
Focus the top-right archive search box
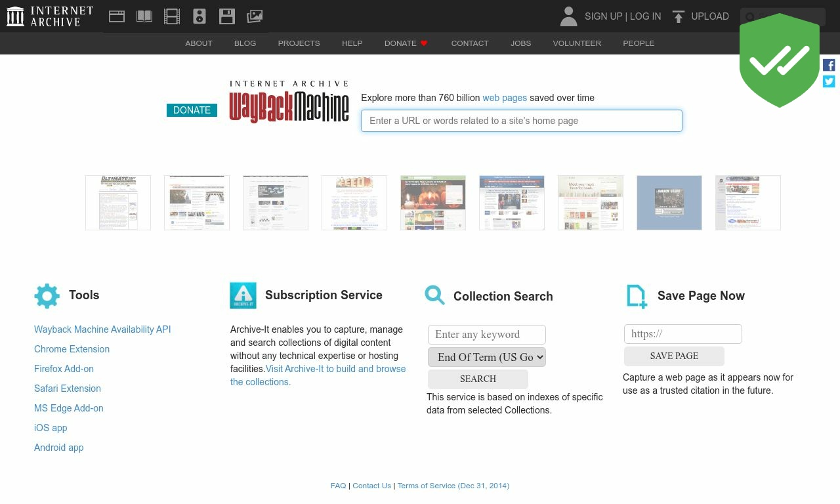[783, 16]
